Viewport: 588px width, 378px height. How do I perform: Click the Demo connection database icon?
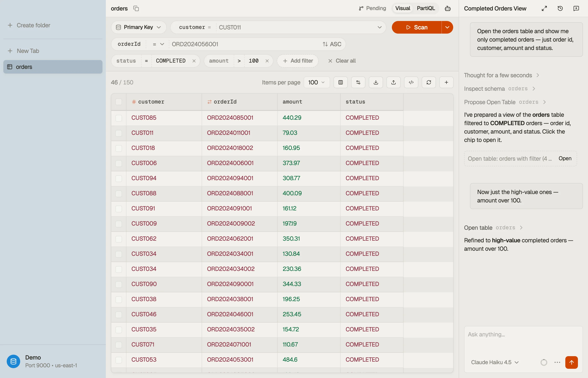(x=13, y=361)
